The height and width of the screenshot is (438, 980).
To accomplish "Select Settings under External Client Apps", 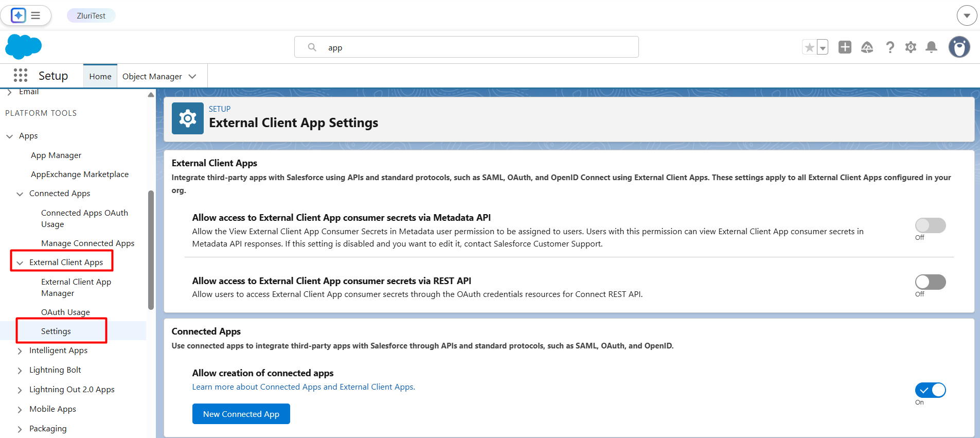I will (56, 331).
